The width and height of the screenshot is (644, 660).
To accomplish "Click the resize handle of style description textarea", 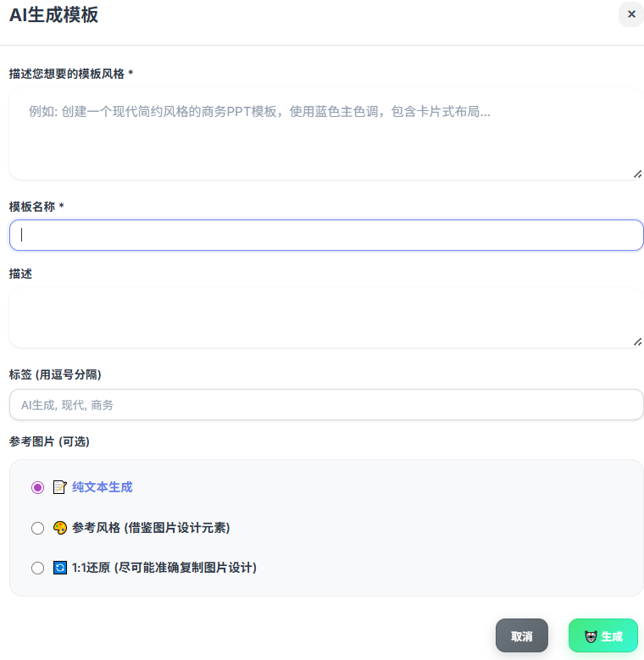I will pyautogui.click(x=638, y=175).
